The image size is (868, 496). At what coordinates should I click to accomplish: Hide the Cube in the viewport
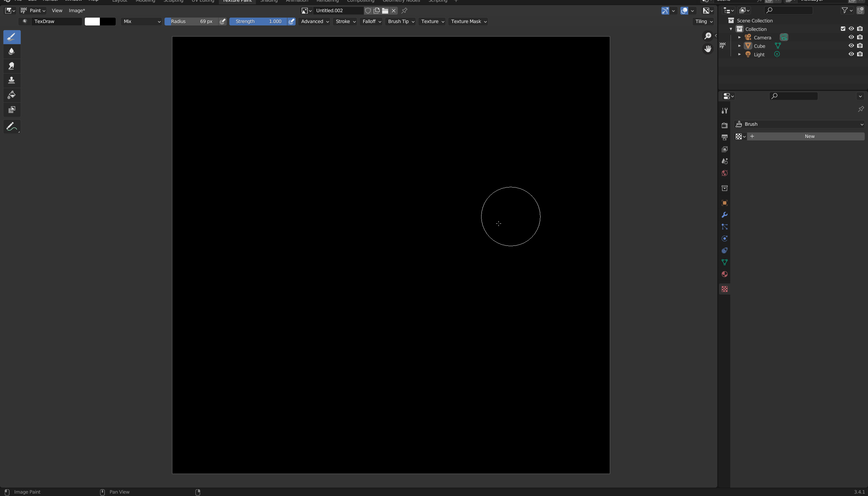(x=851, y=45)
